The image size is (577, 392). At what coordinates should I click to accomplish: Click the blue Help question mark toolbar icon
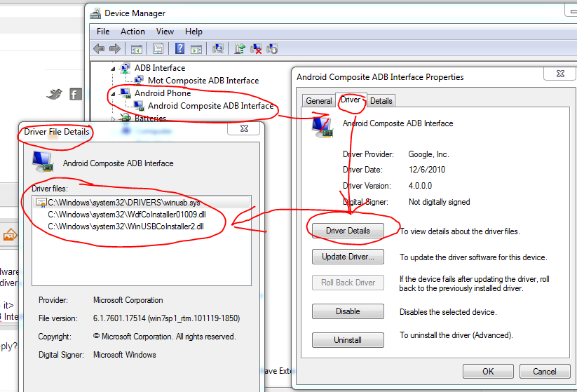click(x=179, y=48)
